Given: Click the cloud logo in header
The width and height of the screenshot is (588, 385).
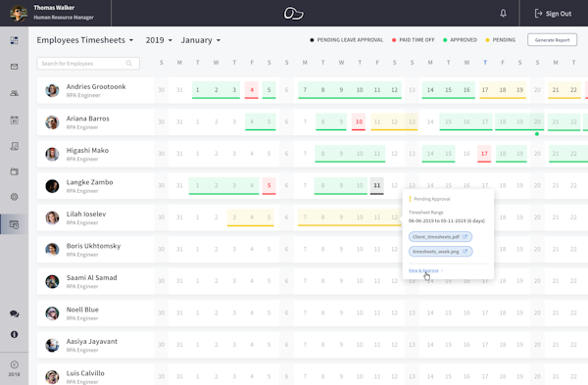Looking at the screenshot, I should pyautogui.click(x=293, y=13).
